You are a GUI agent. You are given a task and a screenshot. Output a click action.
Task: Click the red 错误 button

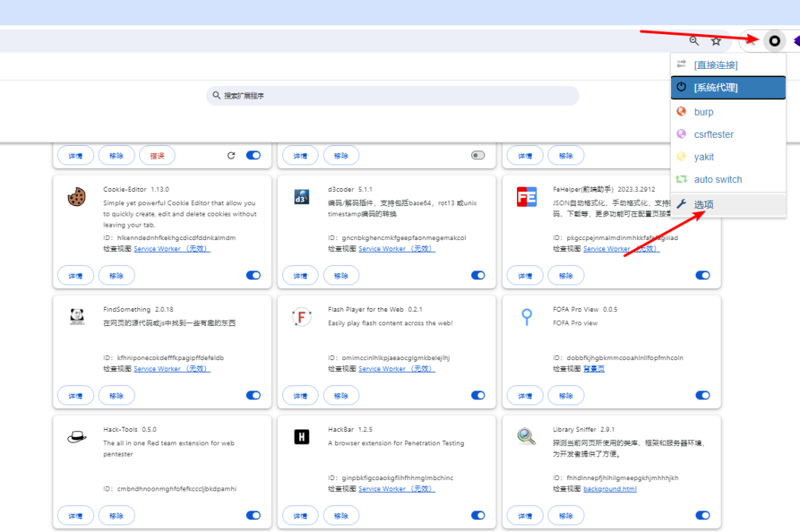click(x=157, y=156)
